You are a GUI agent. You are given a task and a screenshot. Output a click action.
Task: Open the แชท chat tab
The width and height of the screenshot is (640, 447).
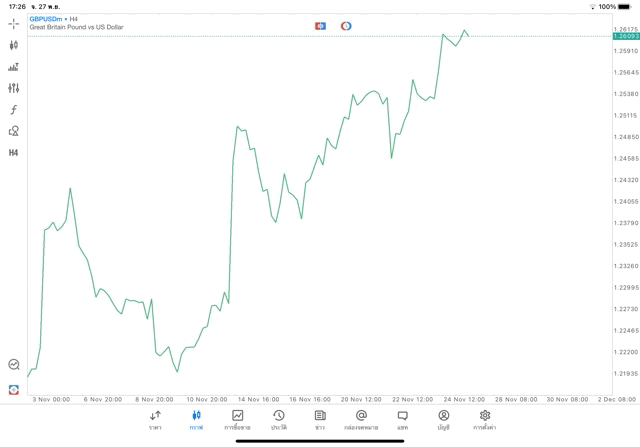point(402,420)
